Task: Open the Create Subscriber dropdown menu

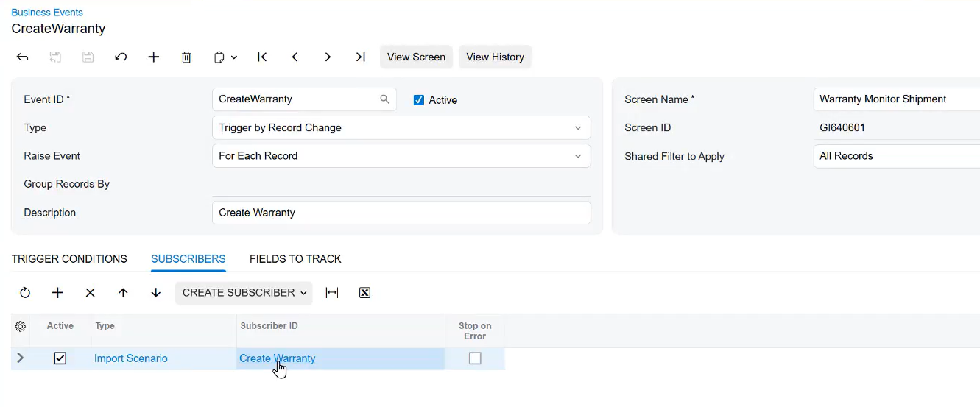Action: coord(244,293)
